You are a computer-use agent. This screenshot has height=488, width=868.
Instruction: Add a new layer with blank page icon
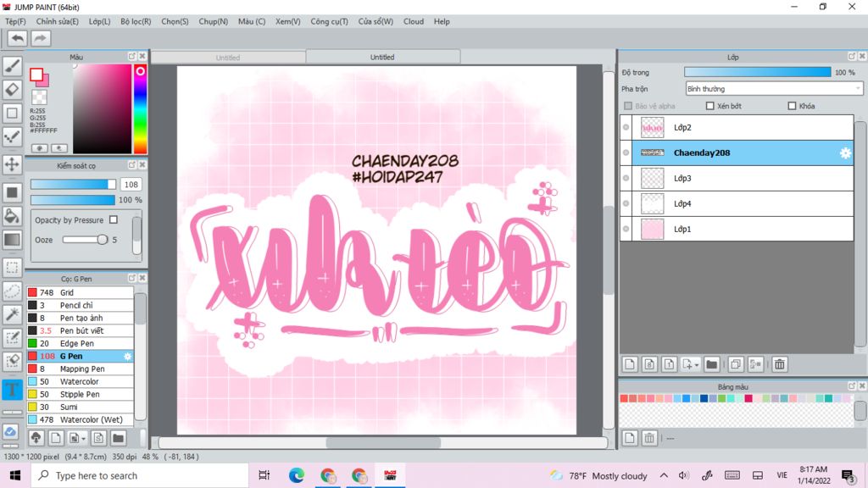630,364
